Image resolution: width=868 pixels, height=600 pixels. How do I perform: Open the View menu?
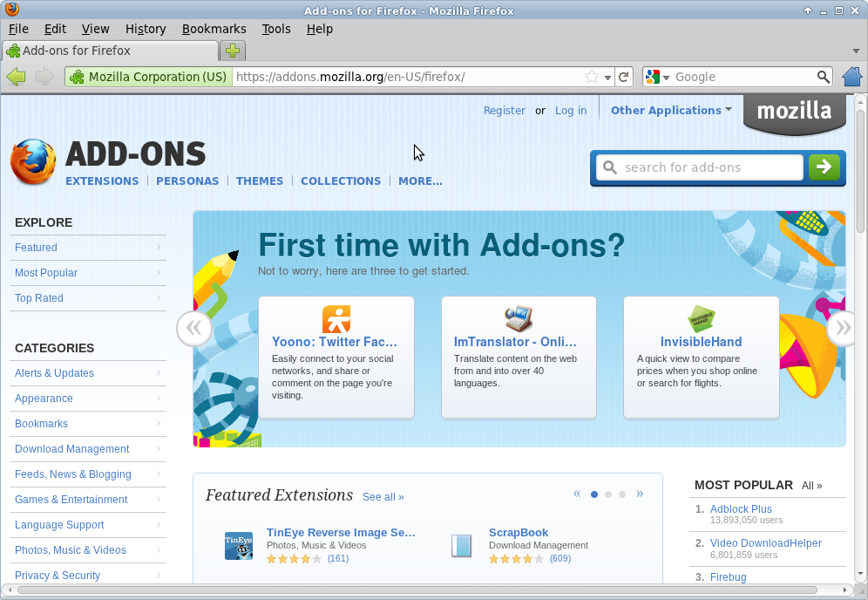95,29
